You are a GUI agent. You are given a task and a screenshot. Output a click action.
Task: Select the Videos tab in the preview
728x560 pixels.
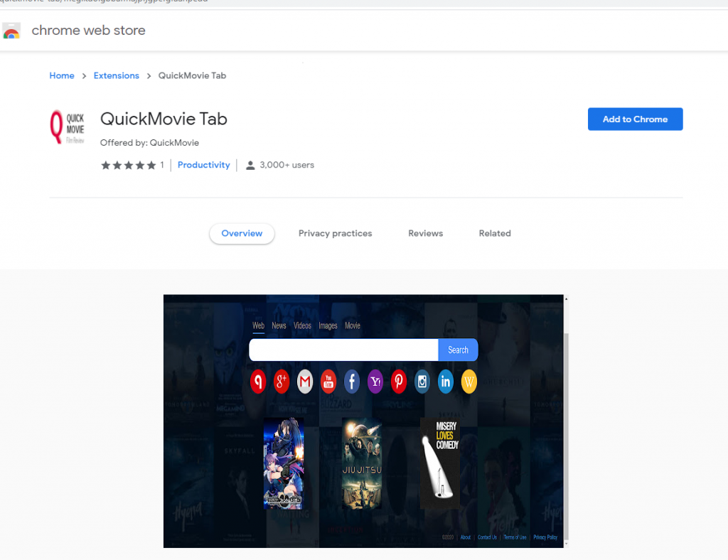tap(302, 325)
